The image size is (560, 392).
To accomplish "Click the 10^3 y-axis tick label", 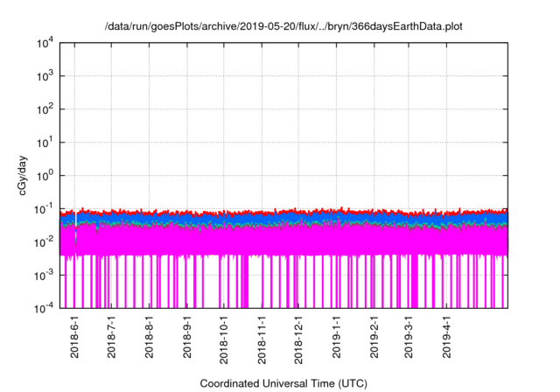I will [x=45, y=76].
